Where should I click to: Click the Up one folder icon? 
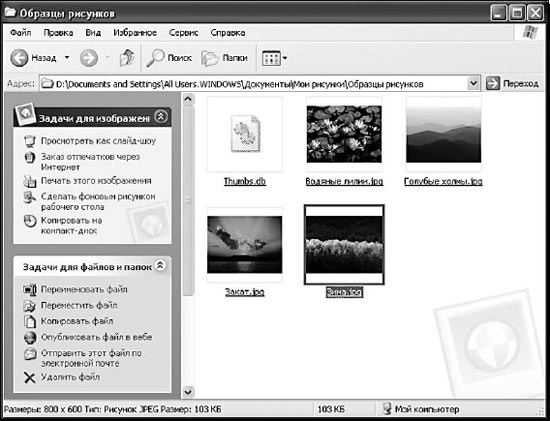127,58
